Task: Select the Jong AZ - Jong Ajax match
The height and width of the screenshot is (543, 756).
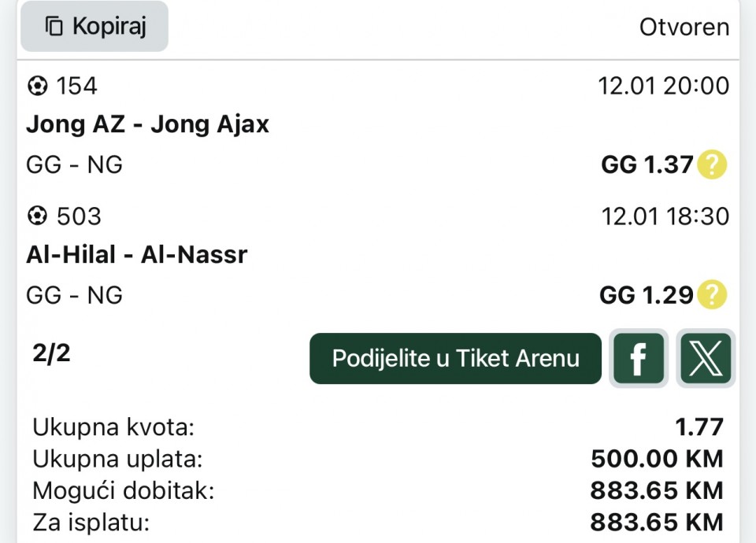Action: 148,124
